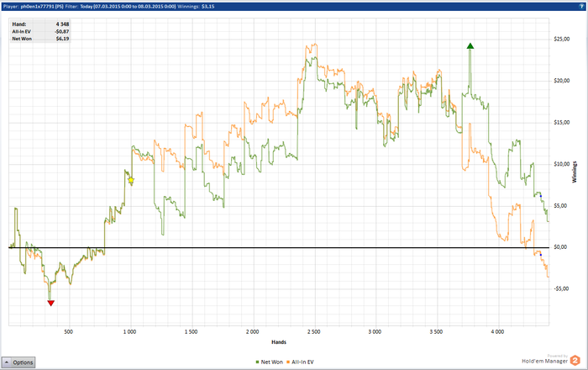Click the $15,00 axis label
Screen dimensions: 588x370
(561, 122)
